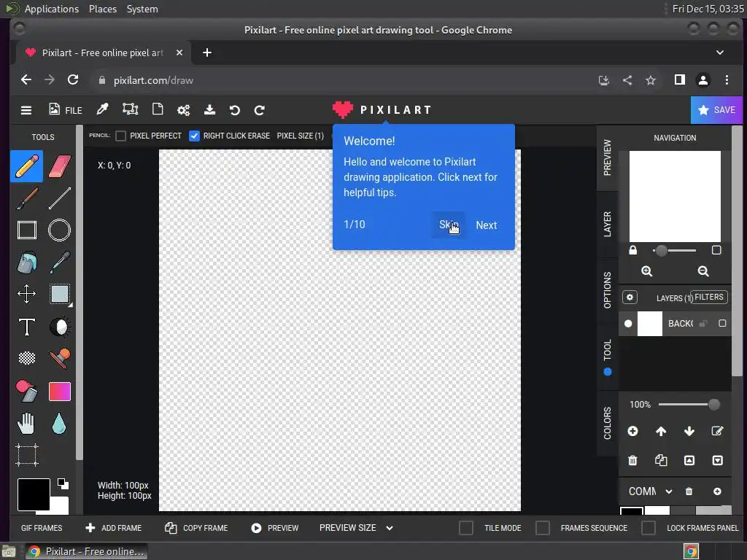Enable Tile Mode checkbox

point(466,528)
